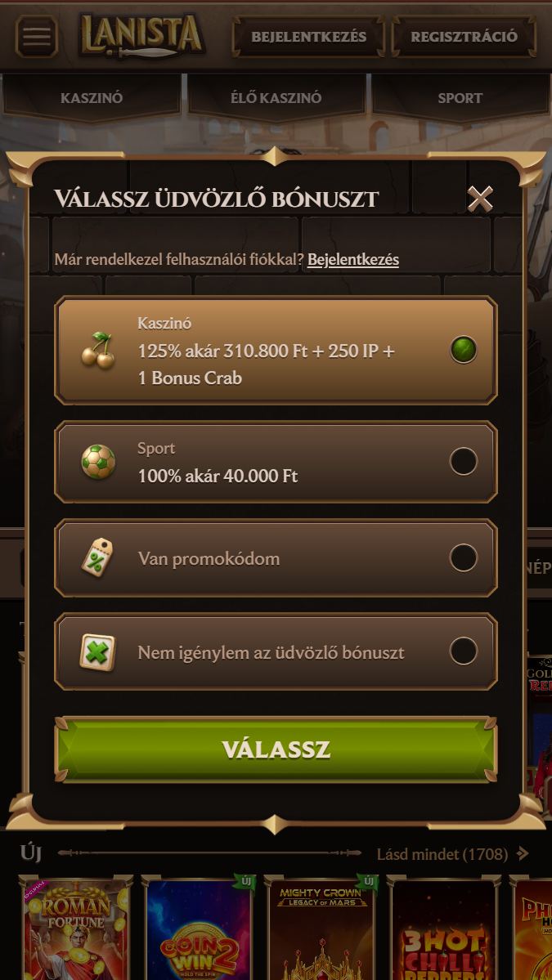The height and width of the screenshot is (980, 552).
Task: Click the green X no-bonus icon
Action: [97, 652]
